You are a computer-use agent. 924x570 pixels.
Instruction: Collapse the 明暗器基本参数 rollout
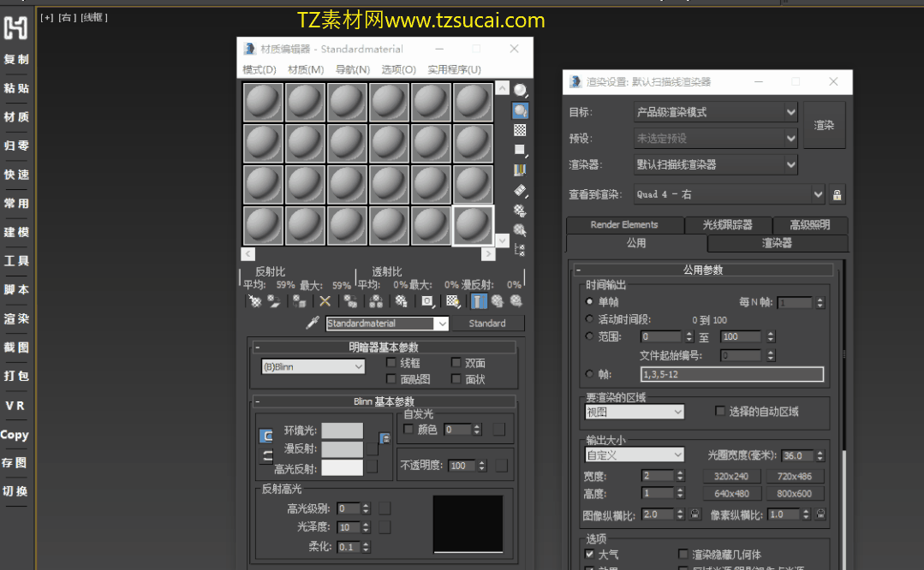pyautogui.click(x=383, y=347)
